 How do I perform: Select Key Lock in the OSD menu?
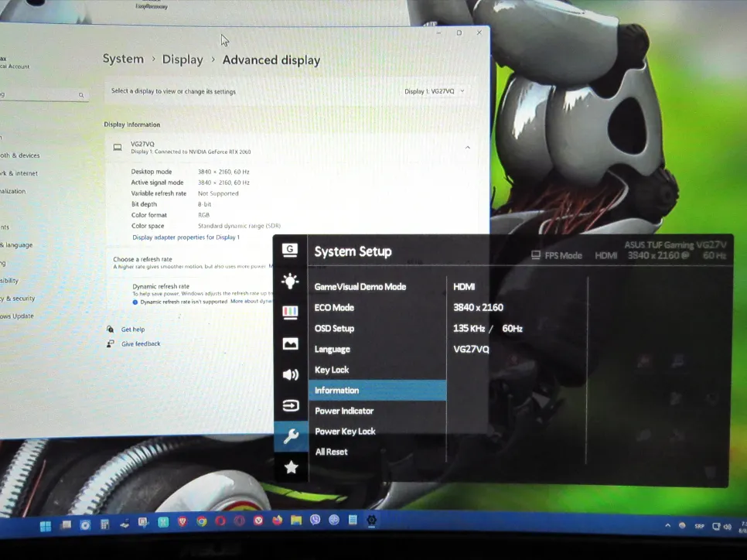coord(332,370)
